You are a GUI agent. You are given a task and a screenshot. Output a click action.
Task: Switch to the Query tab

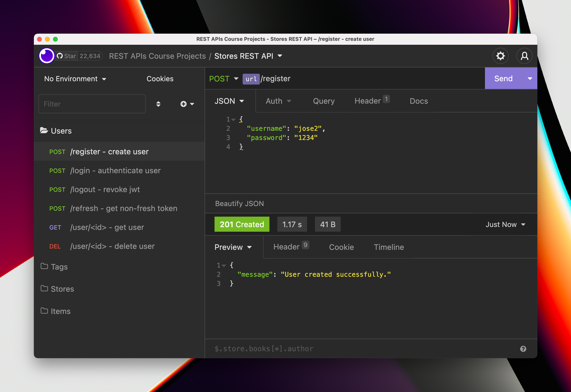coord(324,101)
